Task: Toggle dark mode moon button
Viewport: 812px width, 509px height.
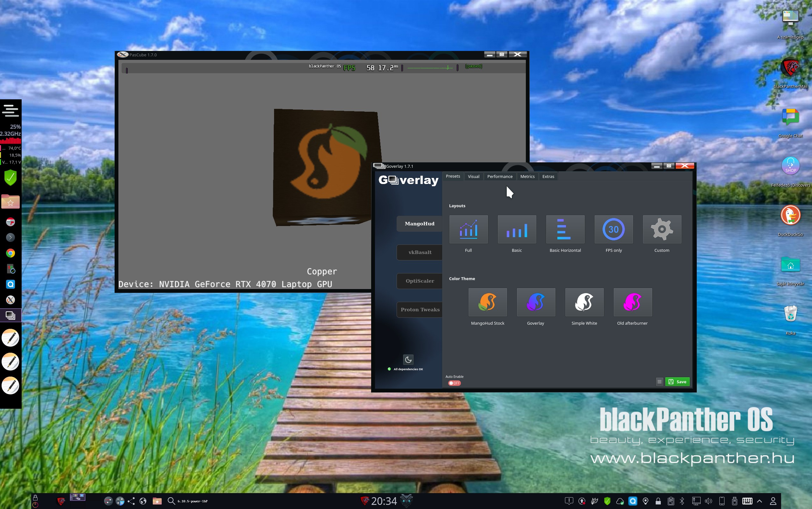Action: 408,359
